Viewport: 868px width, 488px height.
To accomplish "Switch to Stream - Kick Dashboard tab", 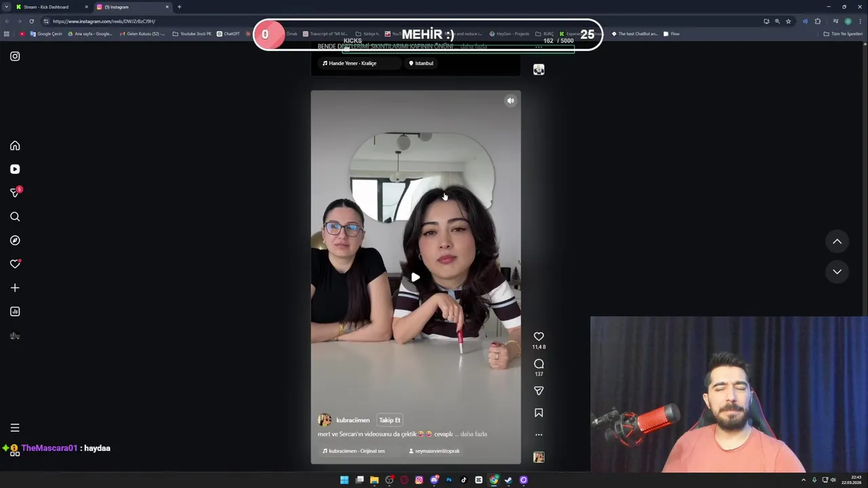I will [x=51, y=7].
